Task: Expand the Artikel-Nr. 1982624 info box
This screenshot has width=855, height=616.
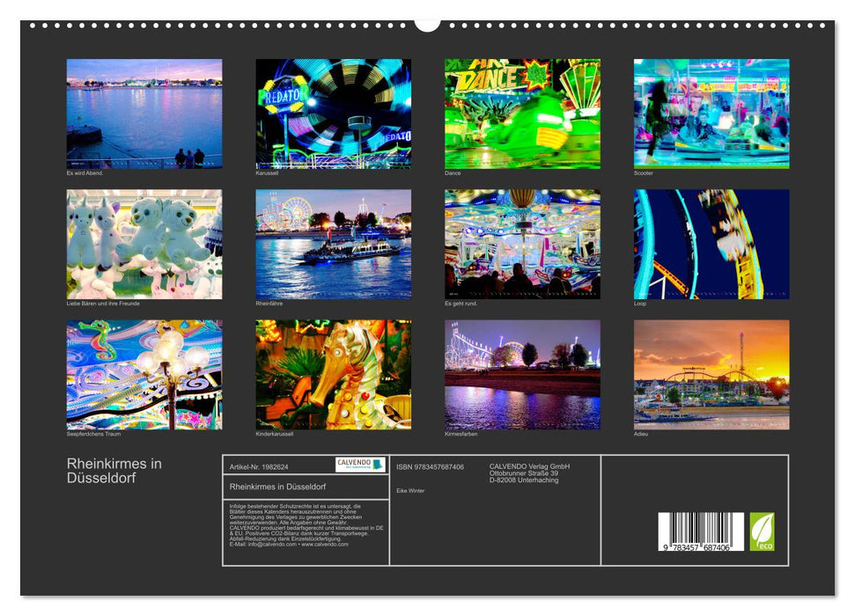Action: [x=259, y=466]
